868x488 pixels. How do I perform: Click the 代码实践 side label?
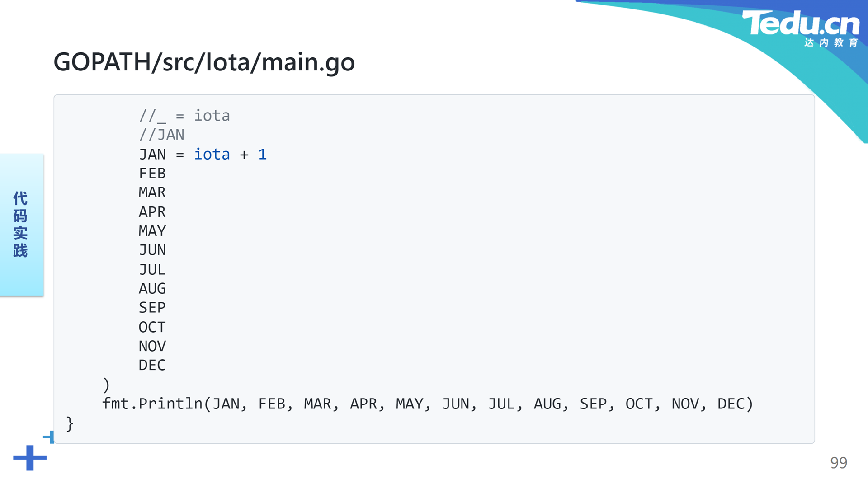click(20, 224)
